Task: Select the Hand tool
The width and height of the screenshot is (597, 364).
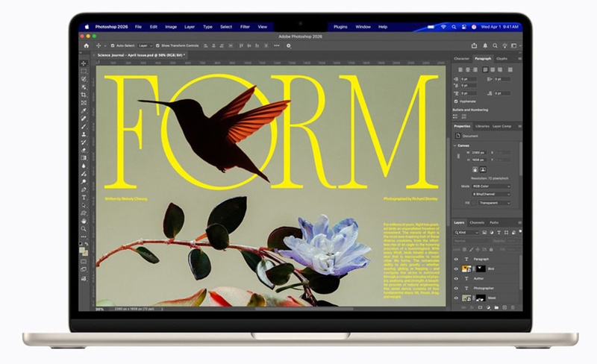Action: coord(84,221)
